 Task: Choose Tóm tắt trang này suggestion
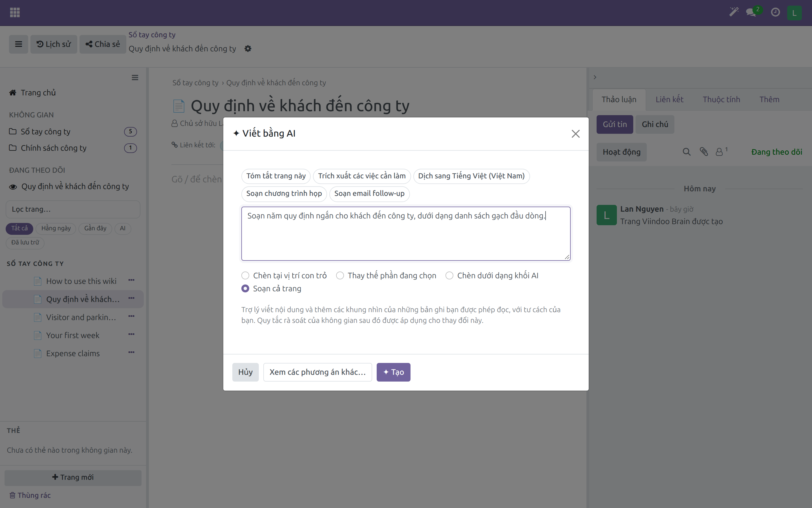pos(276,176)
